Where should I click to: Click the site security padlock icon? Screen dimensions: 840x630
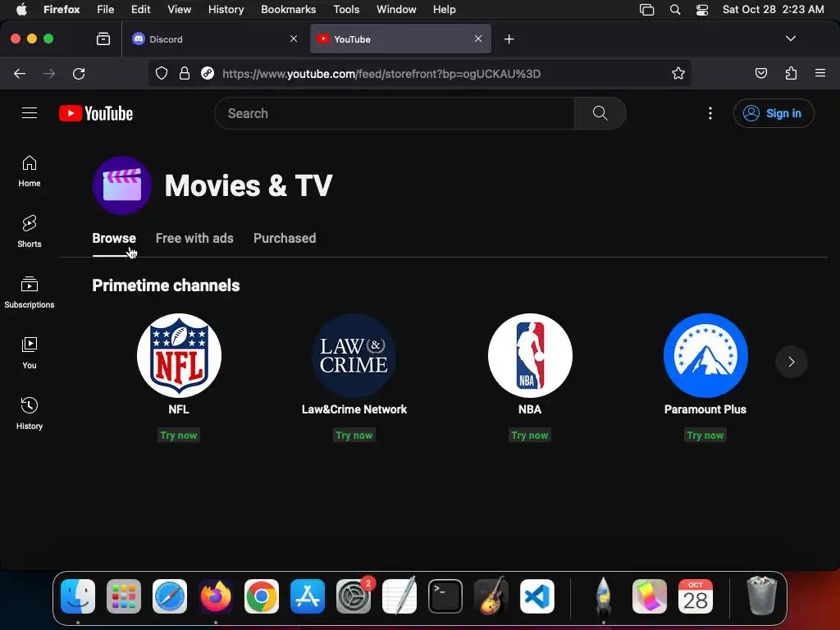(185, 73)
